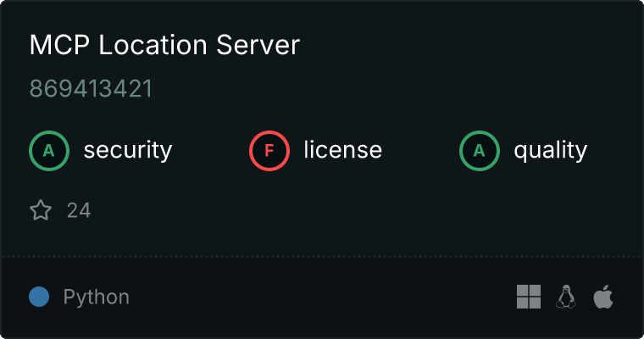Select the quality label text
644x339 pixels.
550,151
